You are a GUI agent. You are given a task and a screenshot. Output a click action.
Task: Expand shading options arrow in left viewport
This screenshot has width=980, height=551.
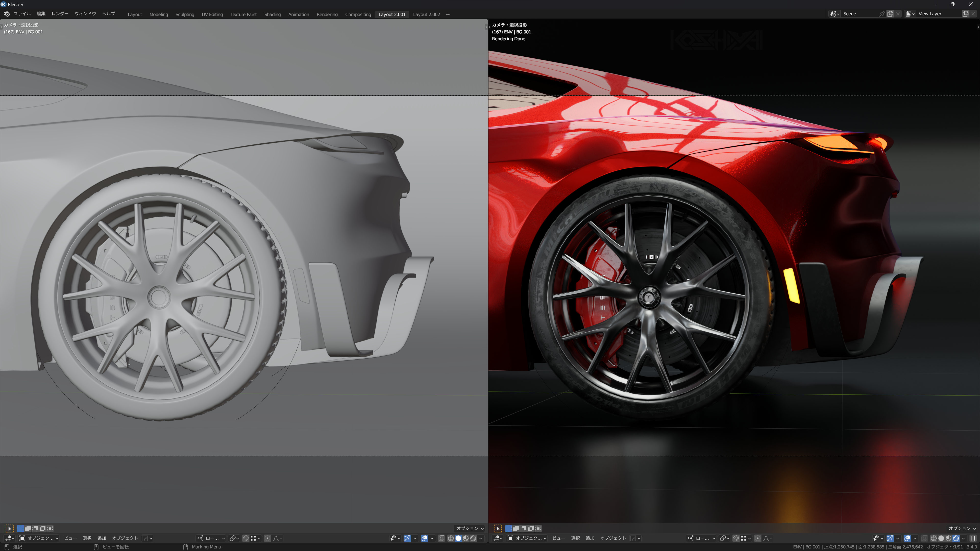(x=481, y=538)
